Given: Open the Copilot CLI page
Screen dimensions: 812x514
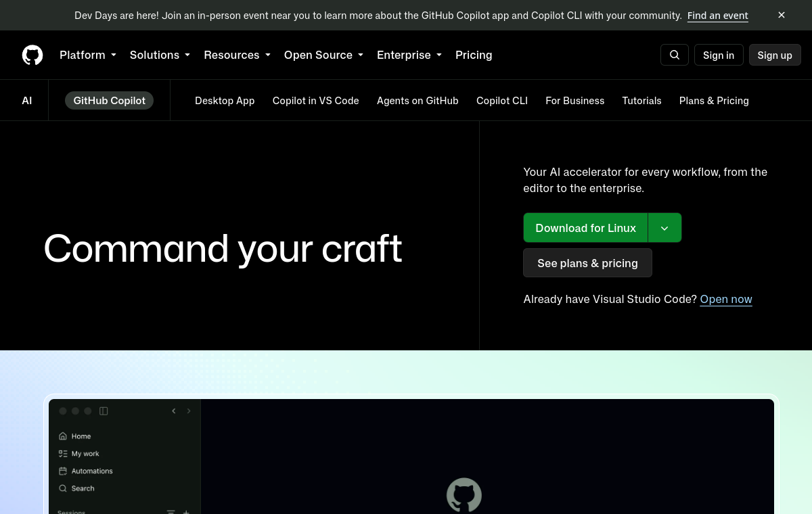Looking at the screenshot, I should (502, 100).
